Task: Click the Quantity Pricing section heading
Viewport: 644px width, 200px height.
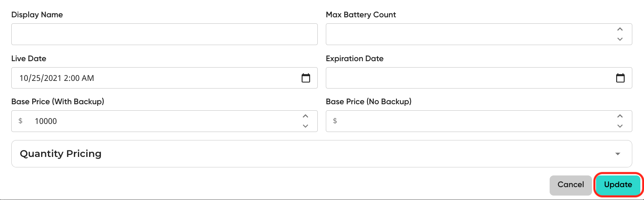Action: [60, 154]
